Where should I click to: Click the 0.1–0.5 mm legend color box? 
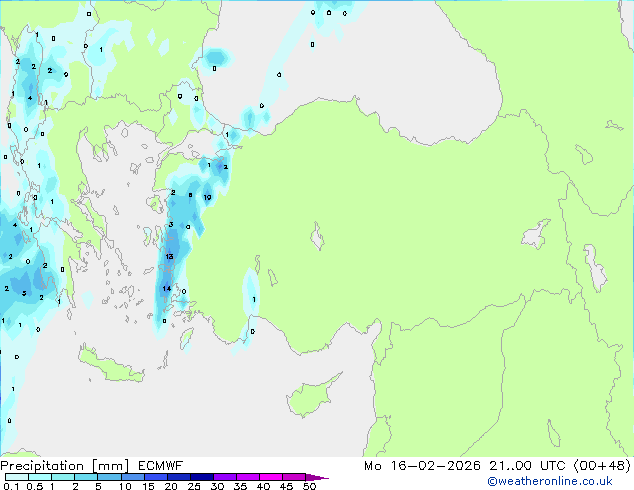pyautogui.click(x=17, y=477)
